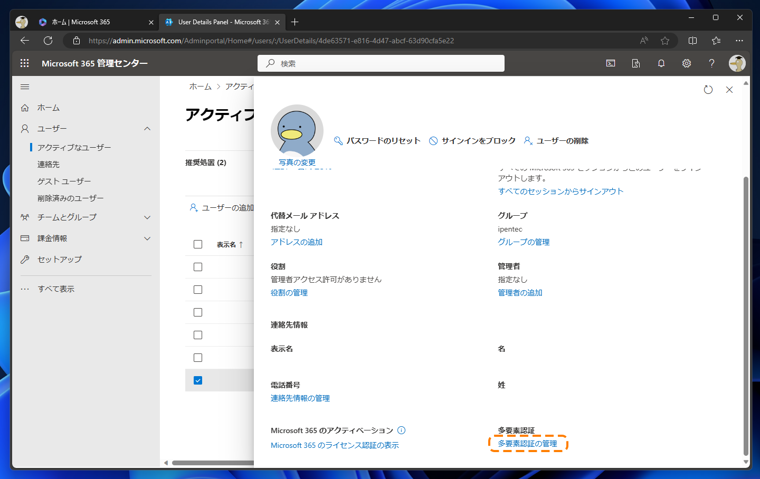Close the ホーム Microsoft 365 tab
The width and height of the screenshot is (760, 479).
coord(151,22)
